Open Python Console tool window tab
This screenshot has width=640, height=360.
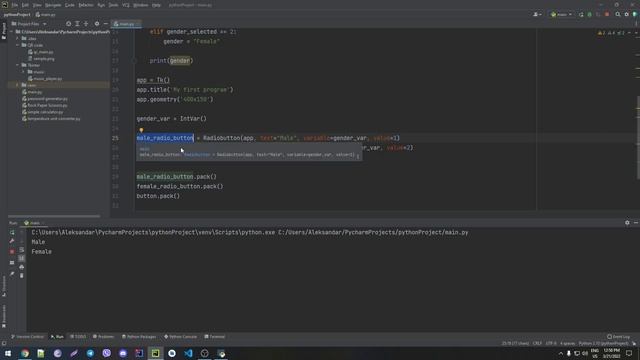[180, 337]
